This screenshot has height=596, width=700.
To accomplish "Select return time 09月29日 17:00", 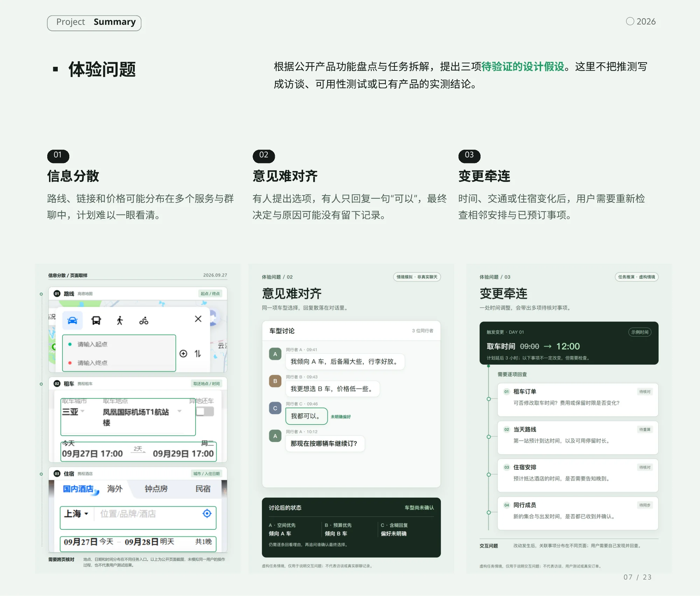I will coord(183,454).
